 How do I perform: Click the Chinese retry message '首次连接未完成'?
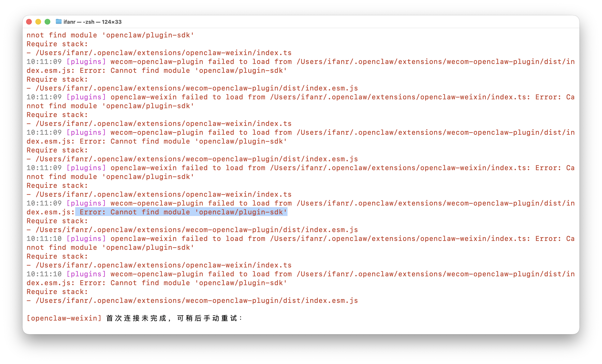[136, 318]
